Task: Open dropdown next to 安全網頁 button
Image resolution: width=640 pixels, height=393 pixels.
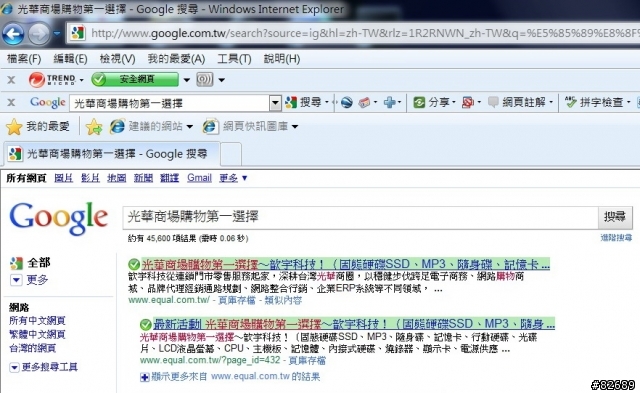Action: coord(187,80)
